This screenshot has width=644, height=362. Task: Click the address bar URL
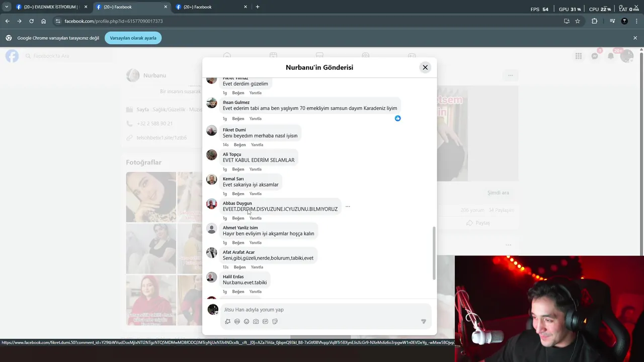coord(114,21)
